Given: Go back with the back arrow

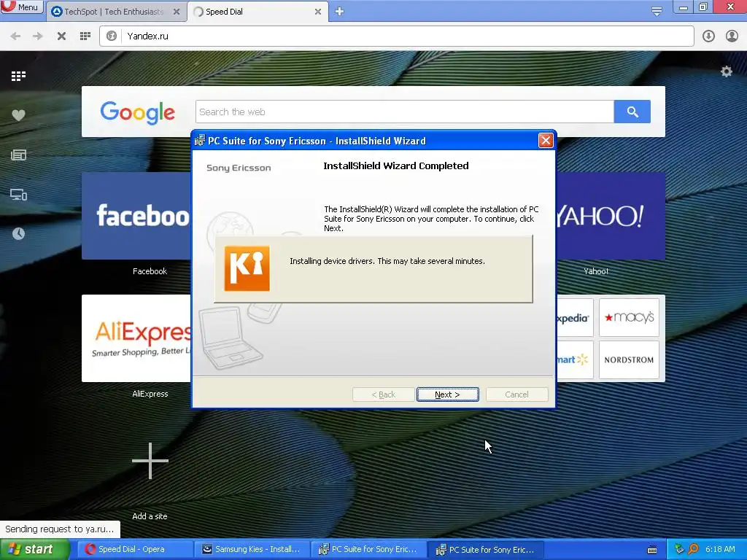Looking at the screenshot, I should click(15, 36).
